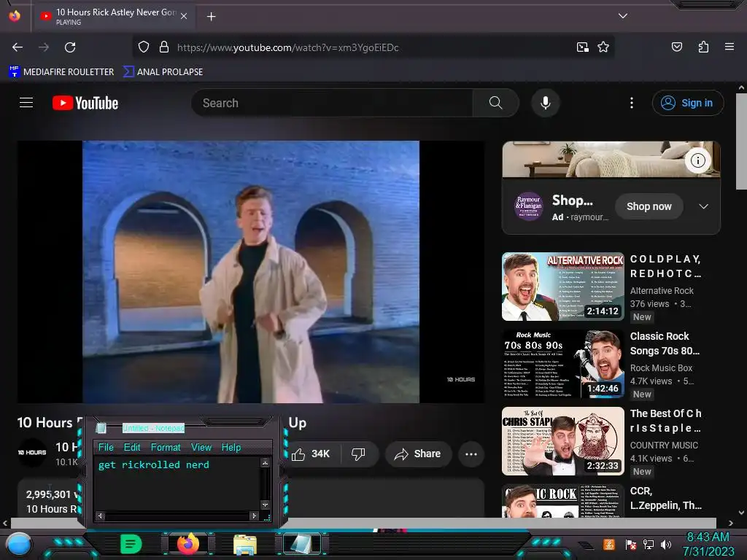Viewport: 747px width, 560px height.
Task: Open COLDPLAY, RED HOT C... video title
Action: 665,266
